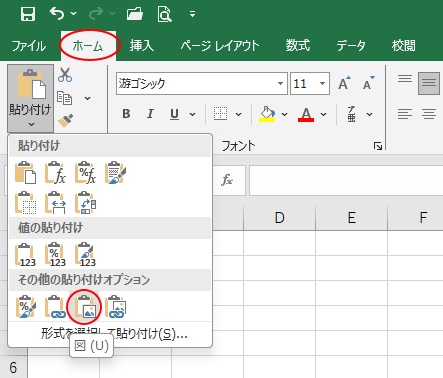Click the Undo arrow icon

click(57, 14)
